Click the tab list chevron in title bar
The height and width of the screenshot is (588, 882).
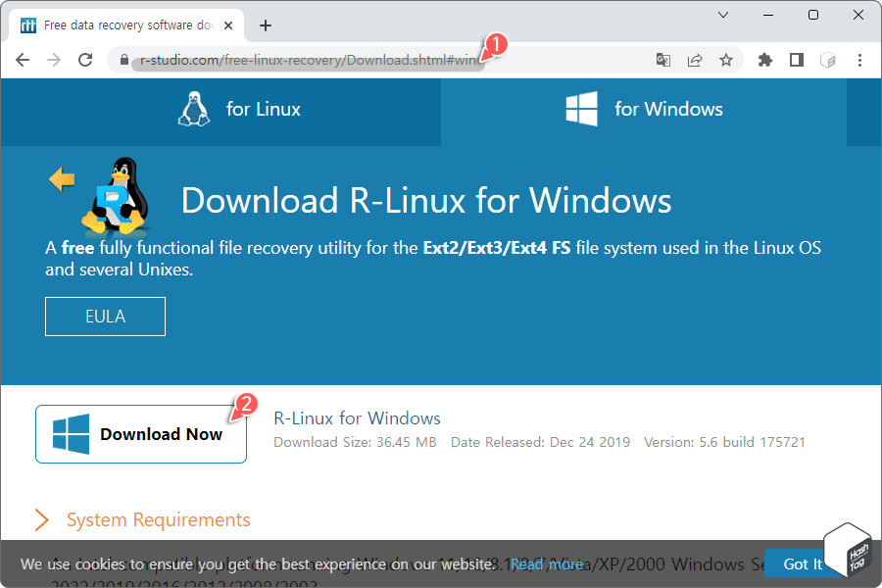[x=723, y=15]
